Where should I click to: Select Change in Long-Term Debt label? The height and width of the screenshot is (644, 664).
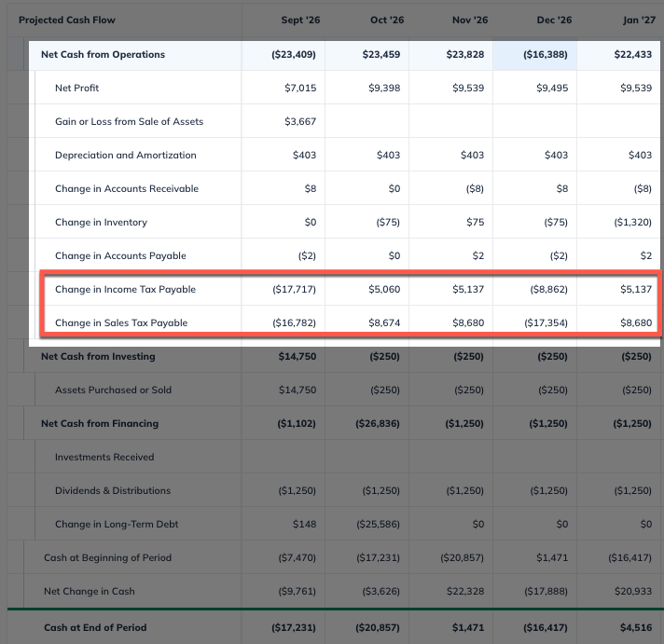(x=117, y=525)
